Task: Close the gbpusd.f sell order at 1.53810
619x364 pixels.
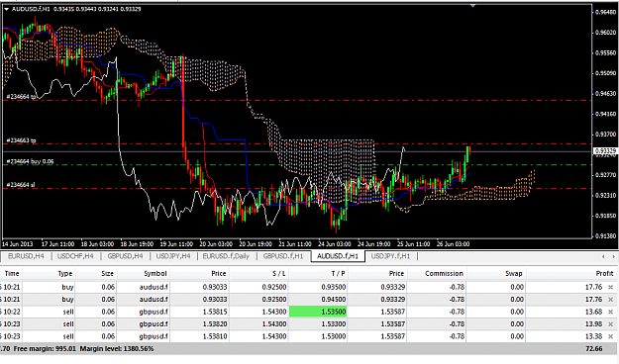Action: [x=611, y=336]
